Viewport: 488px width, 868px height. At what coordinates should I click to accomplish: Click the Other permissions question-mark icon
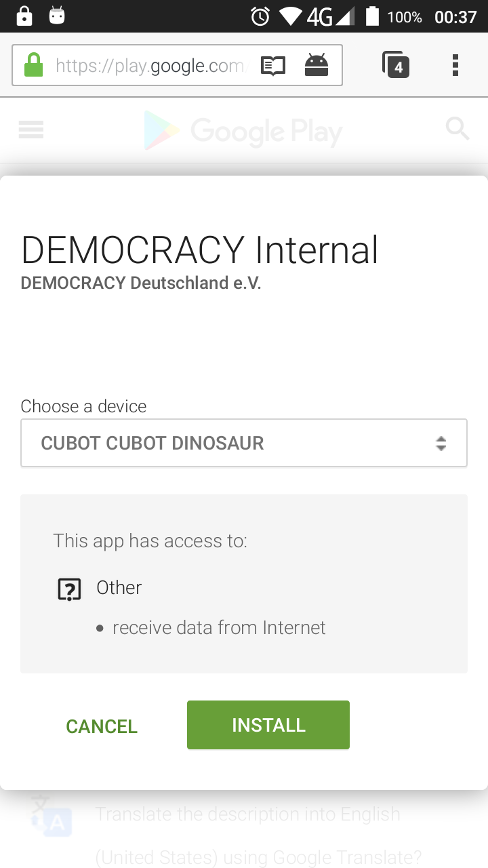[x=68, y=589]
